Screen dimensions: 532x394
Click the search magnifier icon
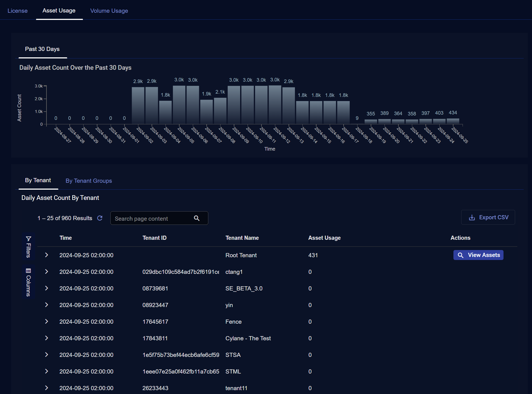pos(197,218)
